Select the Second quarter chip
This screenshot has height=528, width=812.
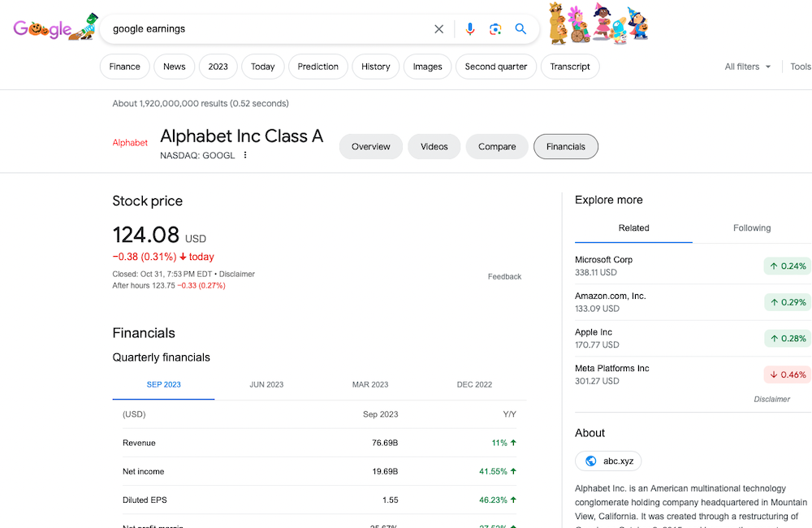point(495,67)
